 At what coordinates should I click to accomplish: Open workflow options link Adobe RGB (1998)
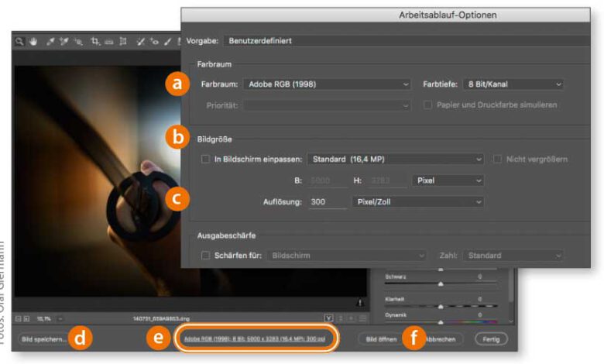click(254, 339)
